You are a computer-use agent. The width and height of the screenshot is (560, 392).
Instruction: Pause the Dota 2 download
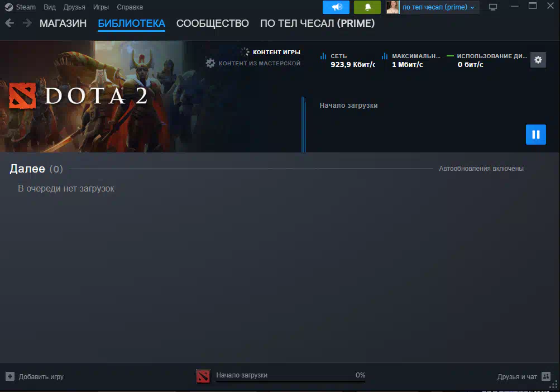pos(536,135)
